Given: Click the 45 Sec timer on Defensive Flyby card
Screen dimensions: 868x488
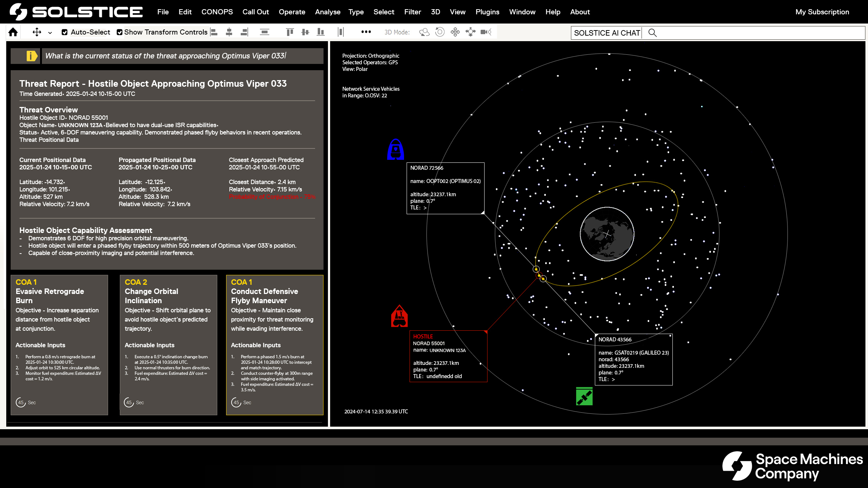Looking at the screenshot, I should click(x=241, y=402).
